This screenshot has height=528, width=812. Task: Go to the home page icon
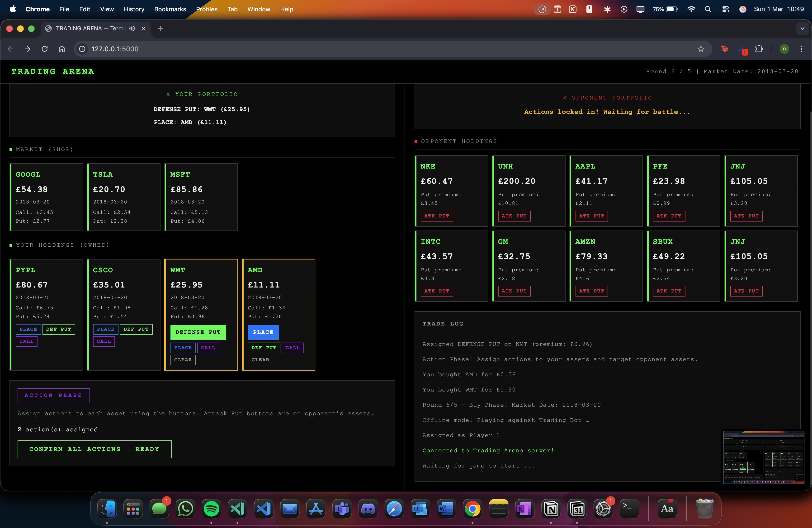tap(62, 49)
